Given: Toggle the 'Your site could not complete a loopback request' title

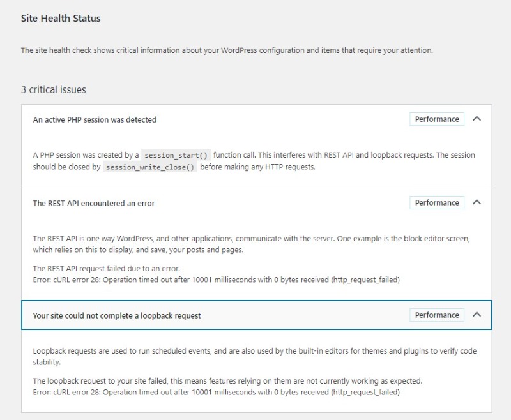Looking at the screenshot, I should tap(117, 315).
